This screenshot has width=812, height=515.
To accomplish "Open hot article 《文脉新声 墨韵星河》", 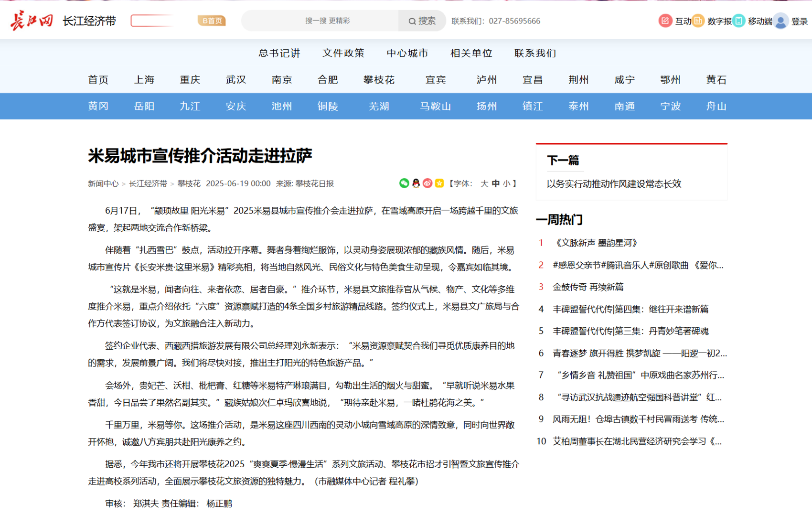I will click(596, 243).
